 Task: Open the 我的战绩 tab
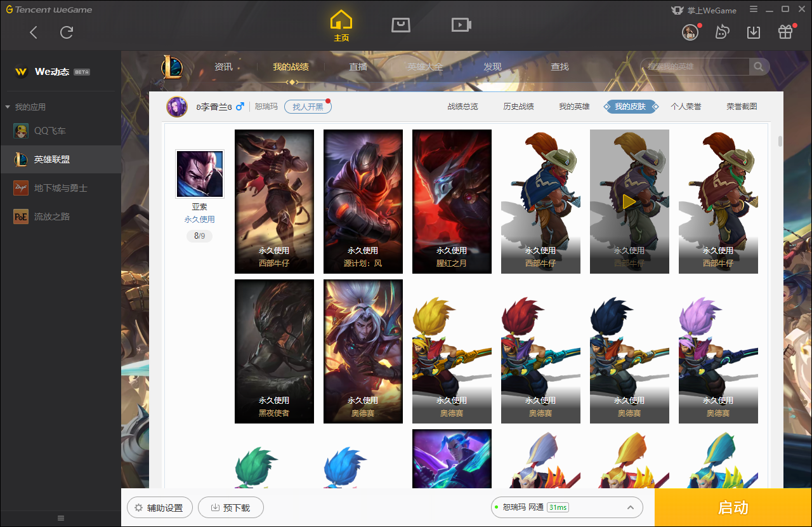click(291, 67)
